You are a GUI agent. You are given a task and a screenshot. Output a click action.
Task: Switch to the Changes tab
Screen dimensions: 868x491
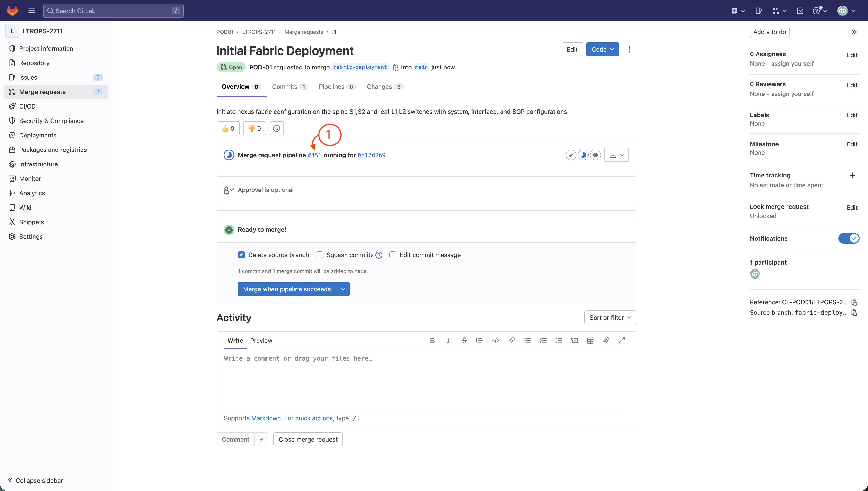[379, 87]
